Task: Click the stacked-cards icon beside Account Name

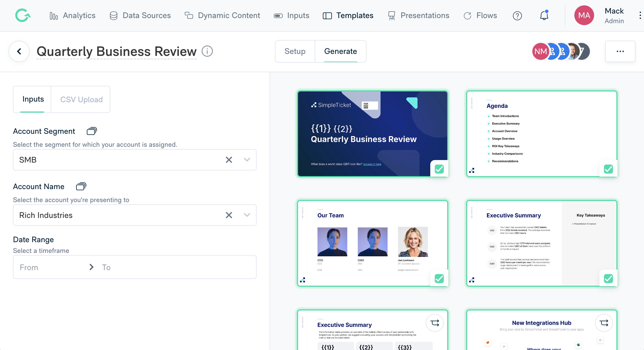Action: pos(81,186)
